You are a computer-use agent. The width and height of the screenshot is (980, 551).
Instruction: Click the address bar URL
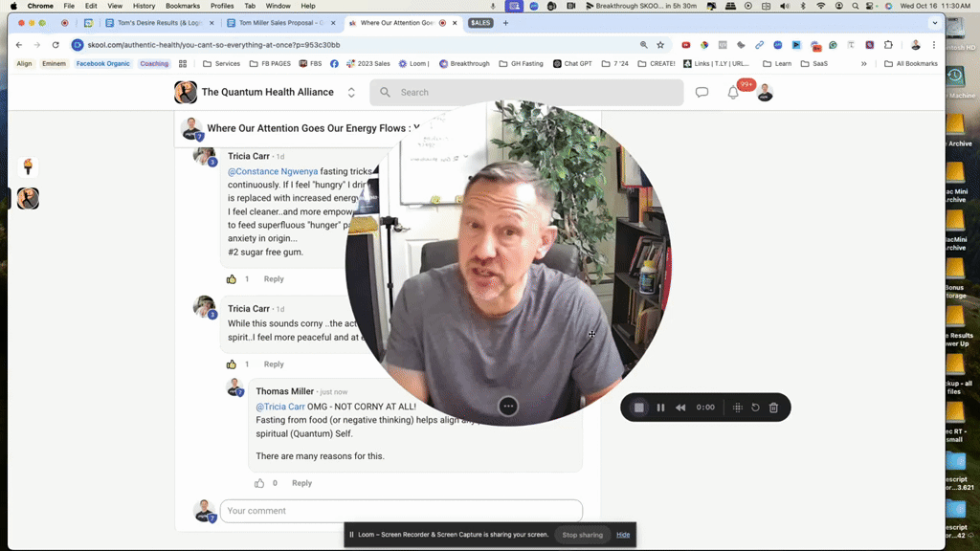click(213, 45)
